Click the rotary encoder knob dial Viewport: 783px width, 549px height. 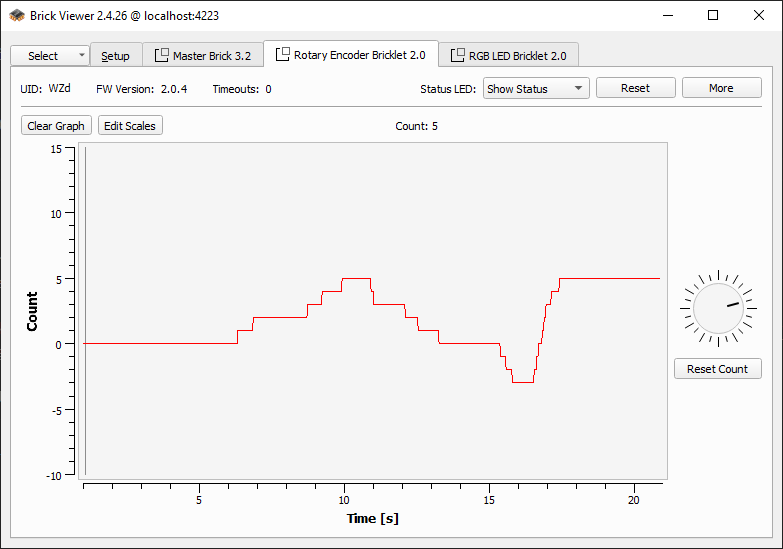[718, 307]
